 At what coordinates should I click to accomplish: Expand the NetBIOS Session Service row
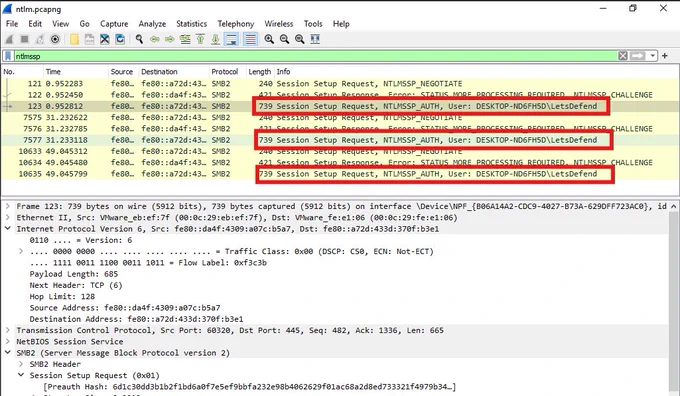pos(7,342)
